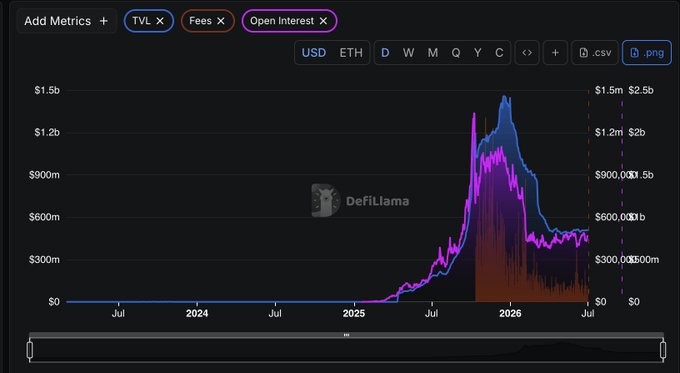Click the $2.5b right axis label

(x=641, y=90)
